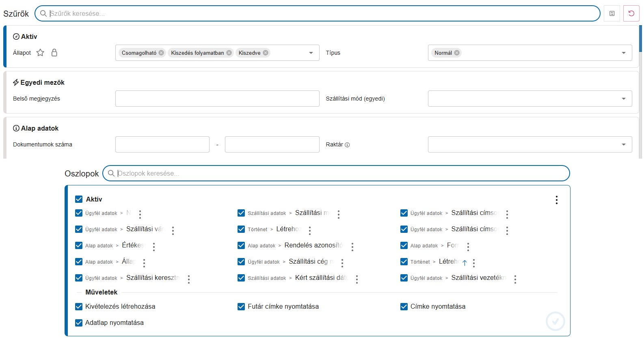Image resolution: width=644 pixels, height=346 pixels.
Task: Click the round confirm checkmark button
Action: coord(555,321)
